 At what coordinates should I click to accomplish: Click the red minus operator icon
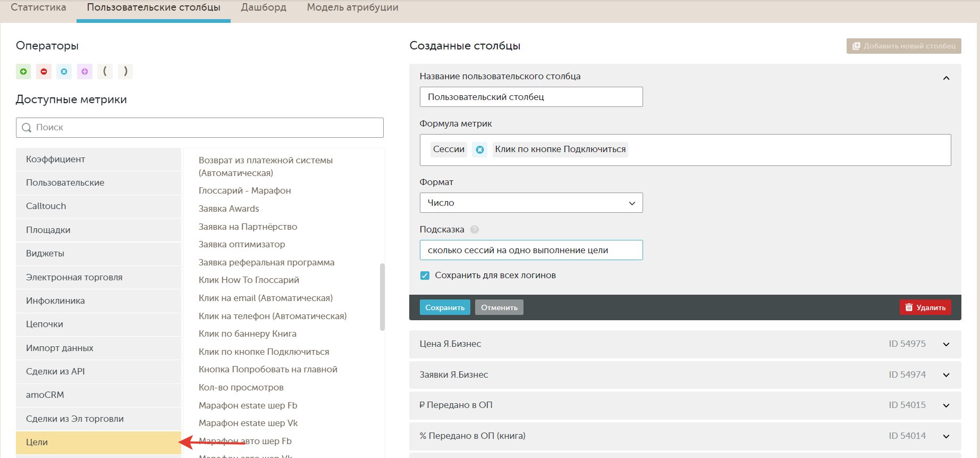pos(44,71)
